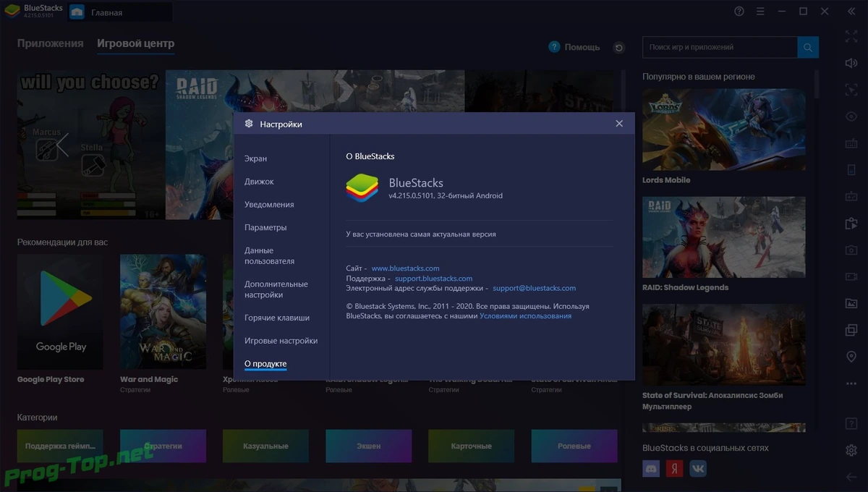Open the State of Survival thumbnail

pyautogui.click(x=724, y=345)
